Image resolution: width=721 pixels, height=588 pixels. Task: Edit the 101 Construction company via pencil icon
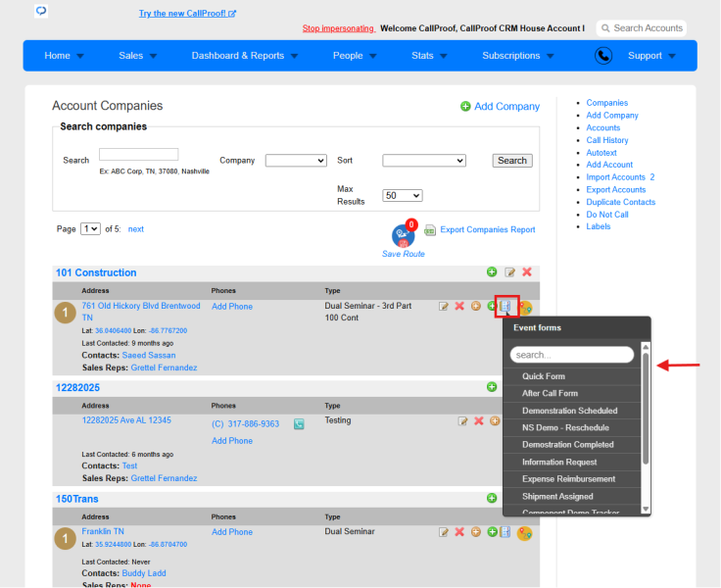point(509,271)
